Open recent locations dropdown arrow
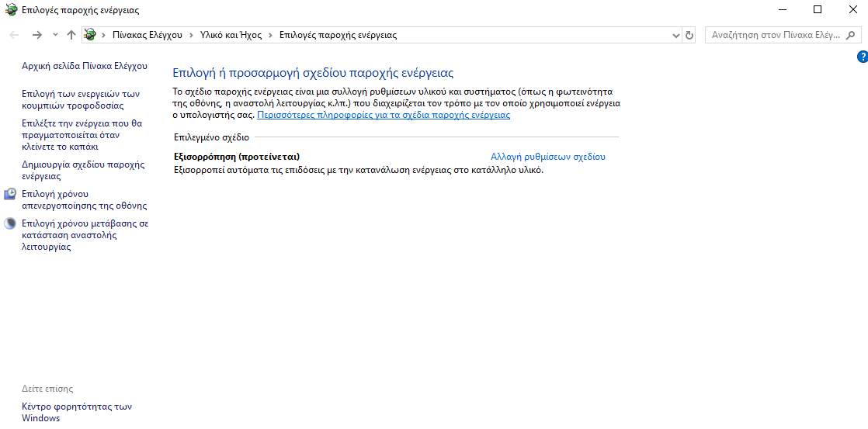The image size is (868, 429). [55, 35]
